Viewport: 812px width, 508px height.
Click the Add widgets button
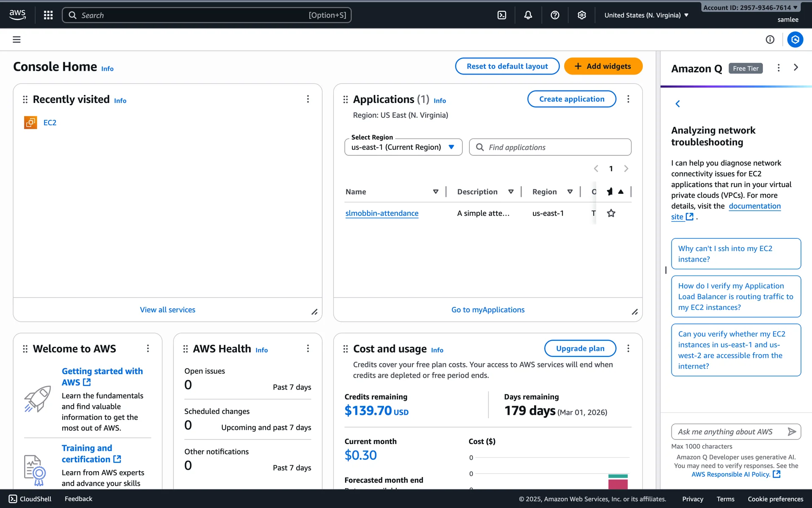coord(603,66)
